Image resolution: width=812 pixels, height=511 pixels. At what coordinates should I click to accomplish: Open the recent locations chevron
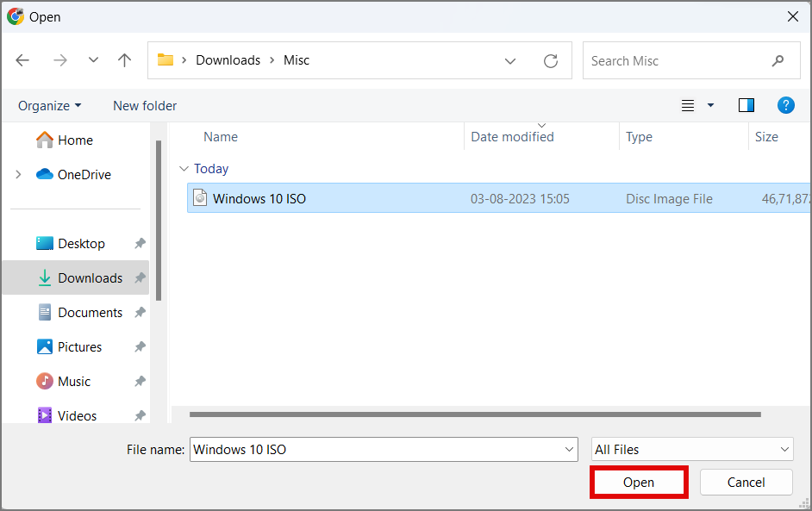pyautogui.click(x=93, y=60)
